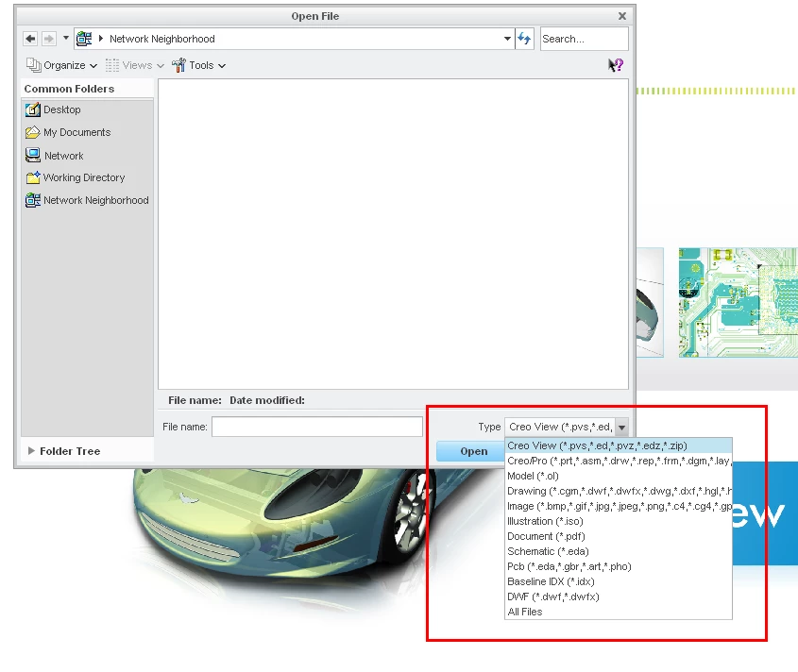The height and width of the screenshot is (672, 798).
Task: Choose Creo/Pro (*.prt,*.asm) file type
Action: tap(619, 461)
